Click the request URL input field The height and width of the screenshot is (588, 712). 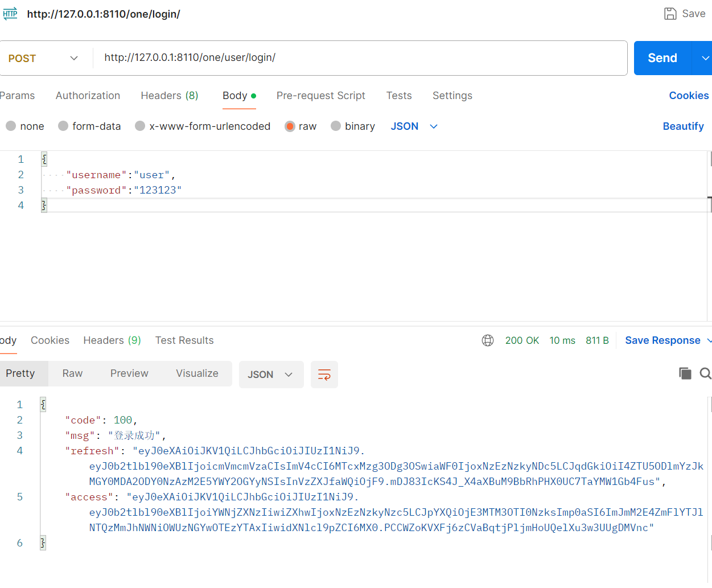click(360, 58)
